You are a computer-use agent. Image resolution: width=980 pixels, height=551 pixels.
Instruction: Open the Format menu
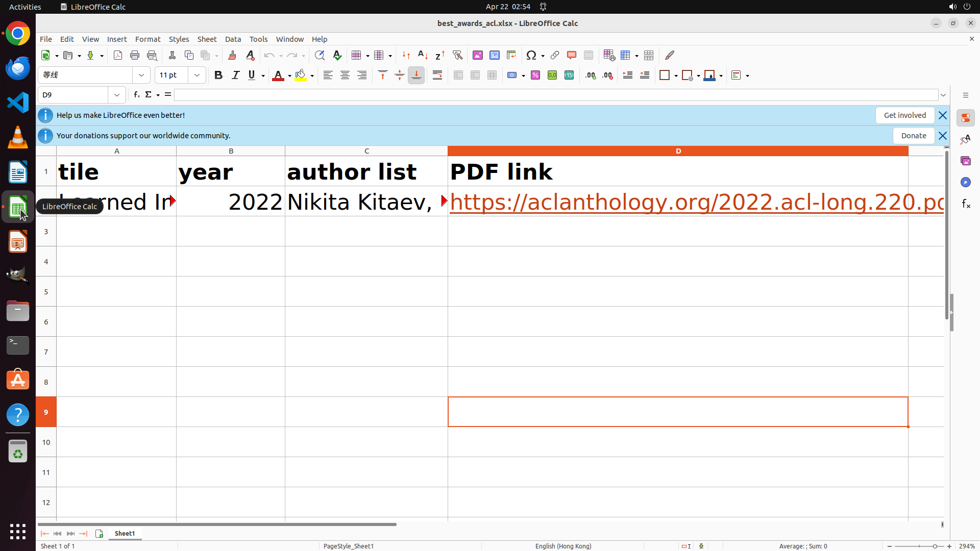(148, 39)
